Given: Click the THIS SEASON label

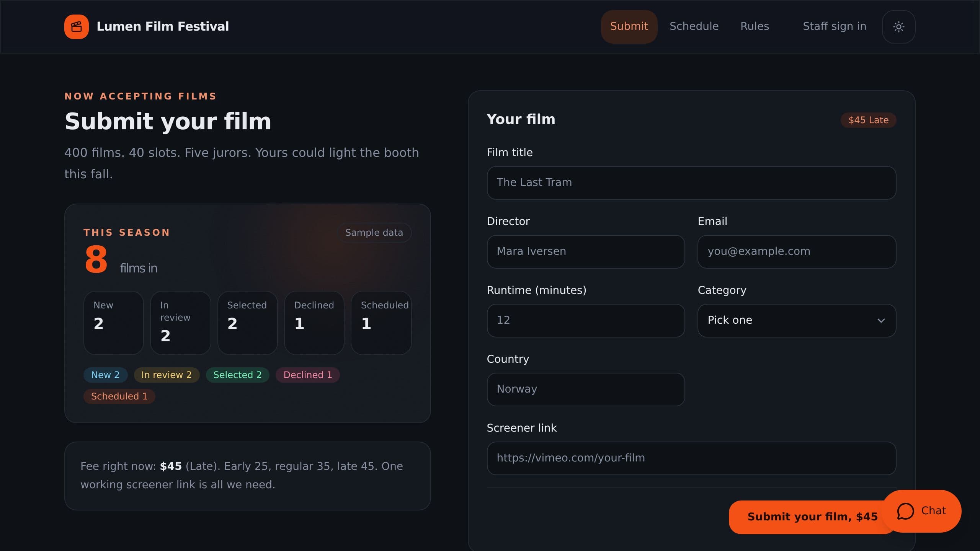Looking at the screenshot, I should coord(127,232).
